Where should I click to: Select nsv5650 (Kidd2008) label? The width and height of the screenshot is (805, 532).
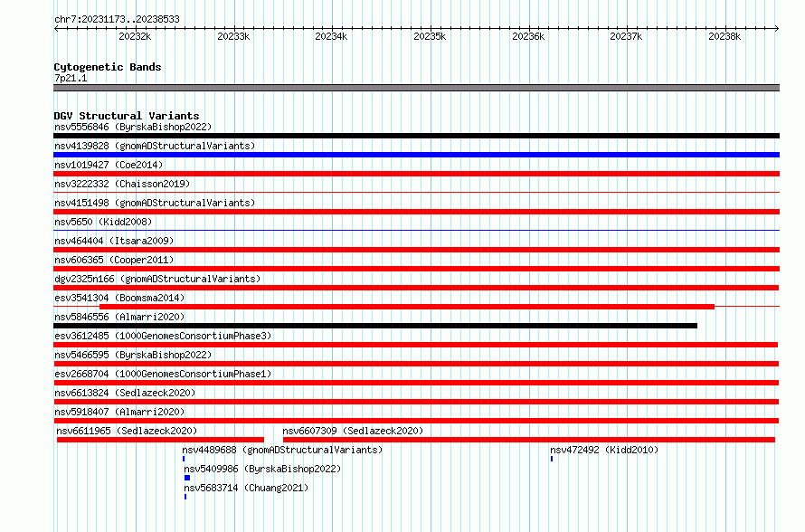(103, 222)
